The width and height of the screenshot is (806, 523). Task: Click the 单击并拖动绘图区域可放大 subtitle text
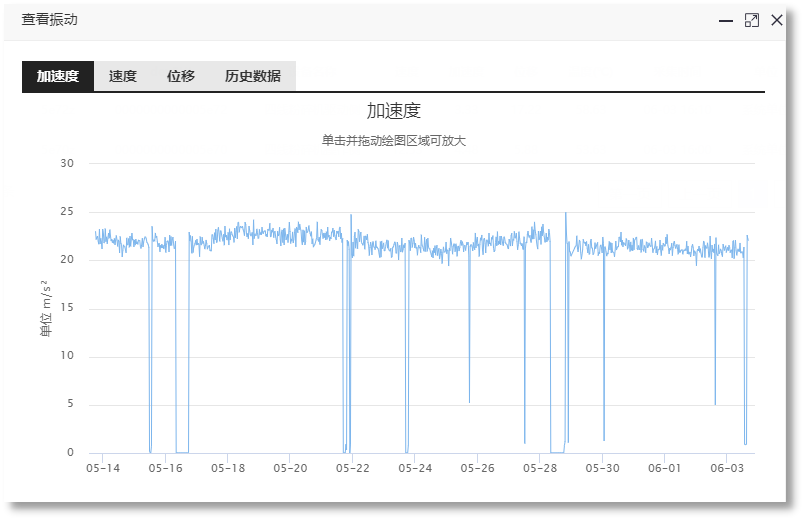(x=394, y=141)
